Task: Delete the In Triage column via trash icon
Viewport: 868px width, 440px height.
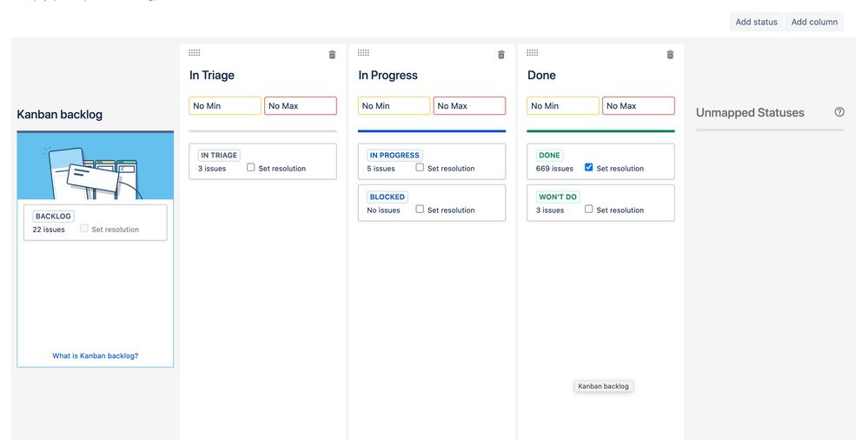Action: point(332,54)
